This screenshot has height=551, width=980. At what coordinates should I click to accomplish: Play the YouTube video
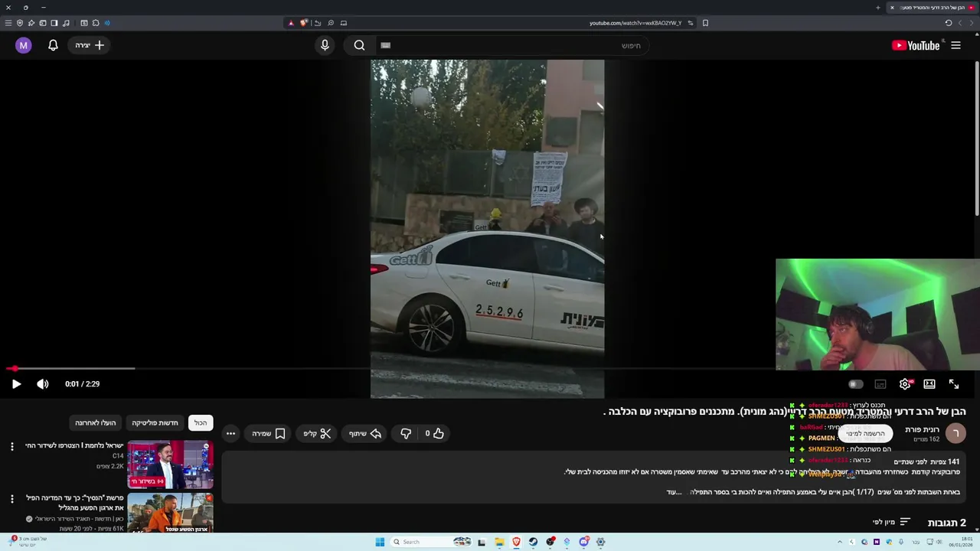tap(16, 384)
